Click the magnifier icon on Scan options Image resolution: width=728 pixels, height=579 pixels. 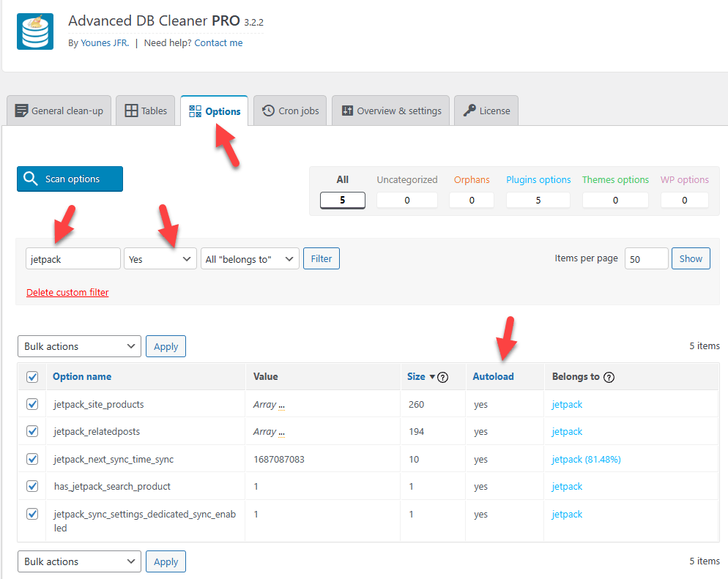[31, 179]
